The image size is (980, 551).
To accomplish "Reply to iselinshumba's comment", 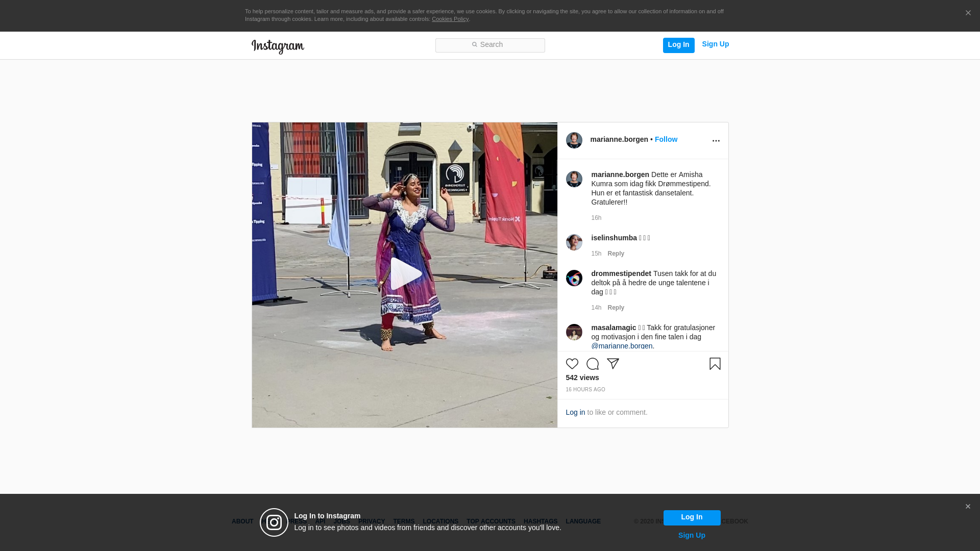I will (616, 254).
